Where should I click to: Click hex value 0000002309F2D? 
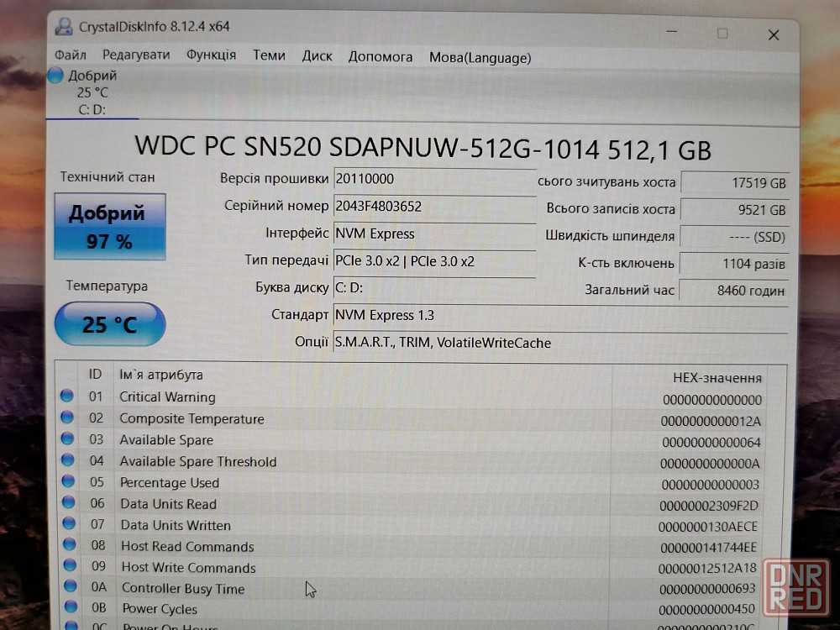(709, 506)
